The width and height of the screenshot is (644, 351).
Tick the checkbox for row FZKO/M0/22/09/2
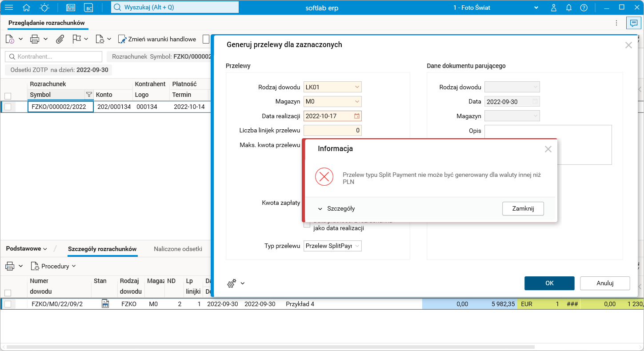[8, 304]
